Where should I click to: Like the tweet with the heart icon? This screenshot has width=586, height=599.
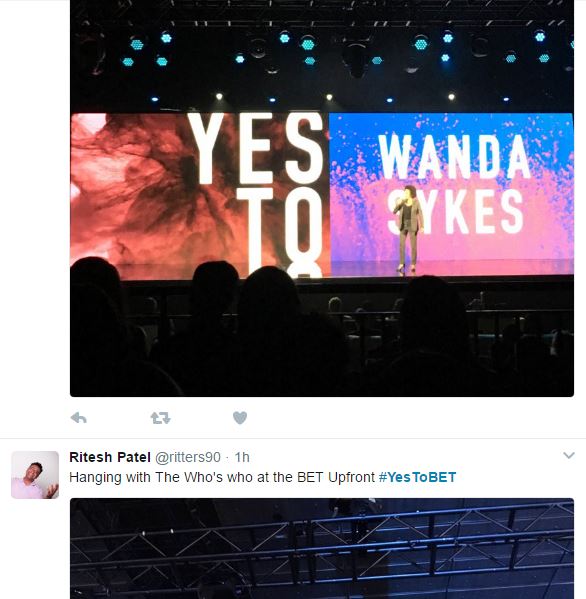tap(240, 418)
